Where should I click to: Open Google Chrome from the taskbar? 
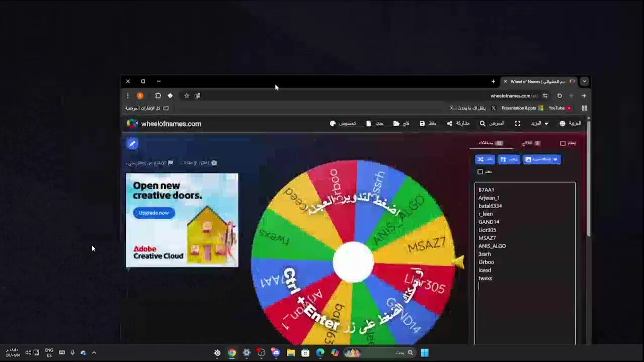tap(232, 353)
